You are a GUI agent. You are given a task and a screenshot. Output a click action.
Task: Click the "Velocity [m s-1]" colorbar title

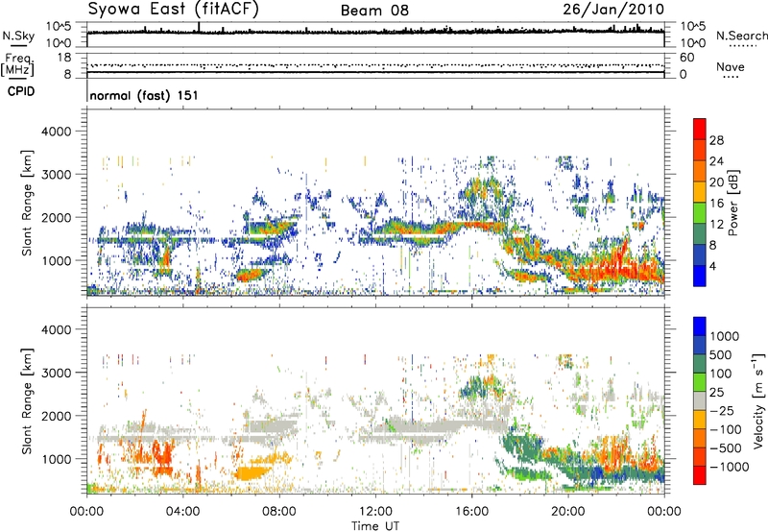pos(758,400)
